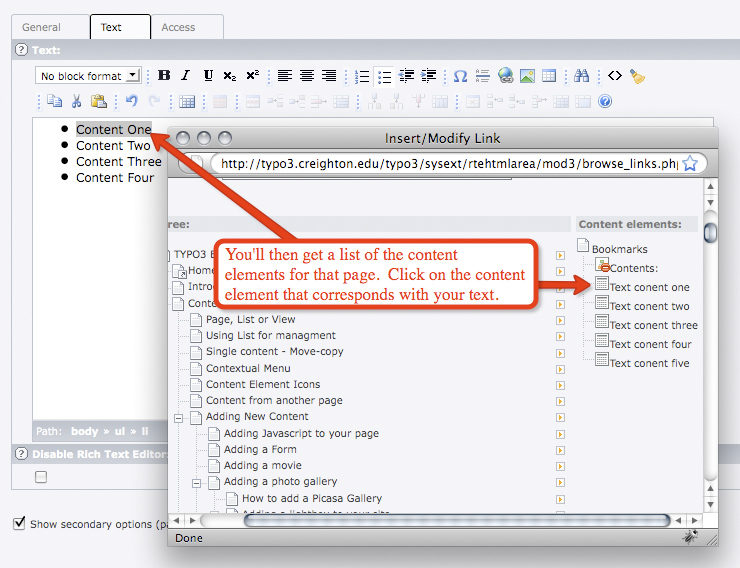Image resolution: width=740 pixels, height=568 pixels.
Task: Open the Access tab
Action: tap(178, 27)
